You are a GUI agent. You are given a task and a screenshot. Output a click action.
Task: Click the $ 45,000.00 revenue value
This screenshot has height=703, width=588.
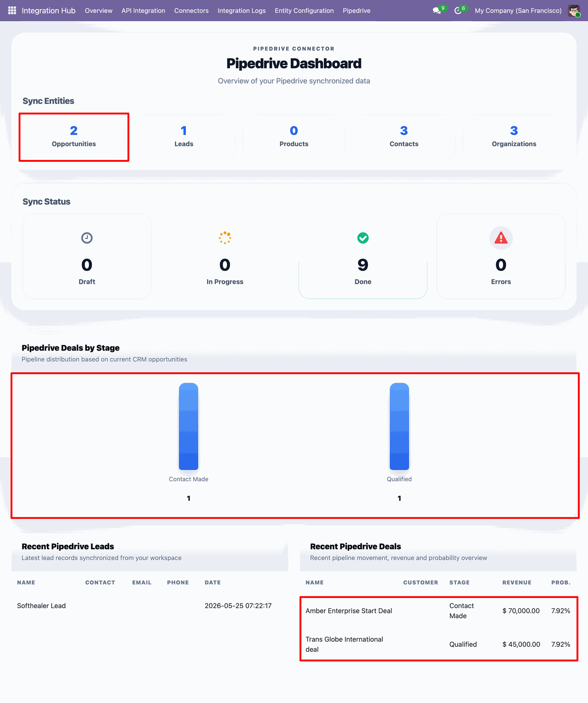coord(521,644)
